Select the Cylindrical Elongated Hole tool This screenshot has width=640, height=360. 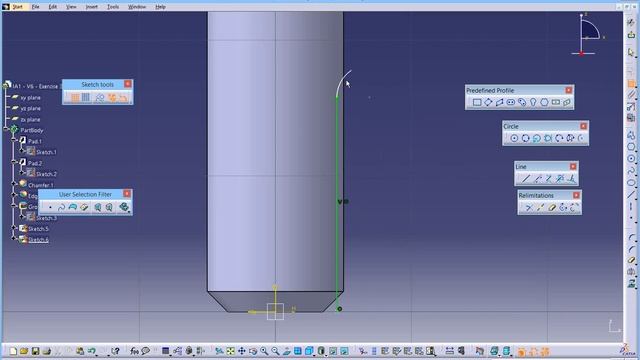coord(522,102)
